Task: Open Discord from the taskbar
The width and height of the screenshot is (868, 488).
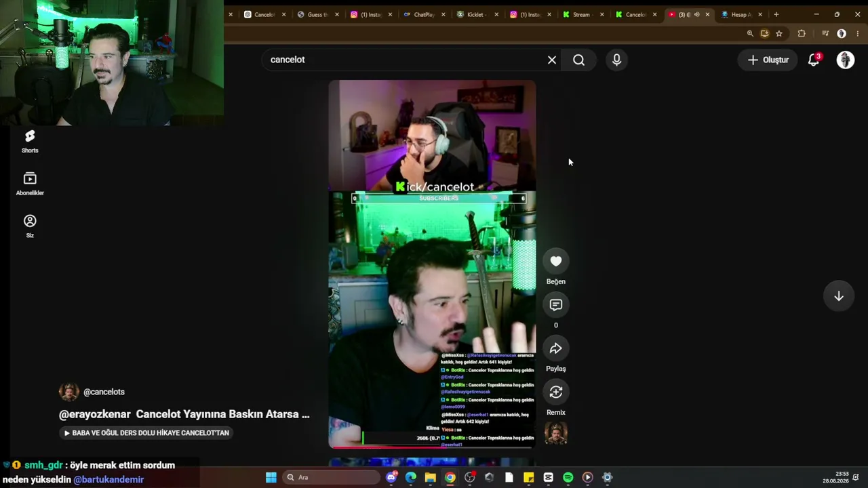Action: [x=391, y=477]
